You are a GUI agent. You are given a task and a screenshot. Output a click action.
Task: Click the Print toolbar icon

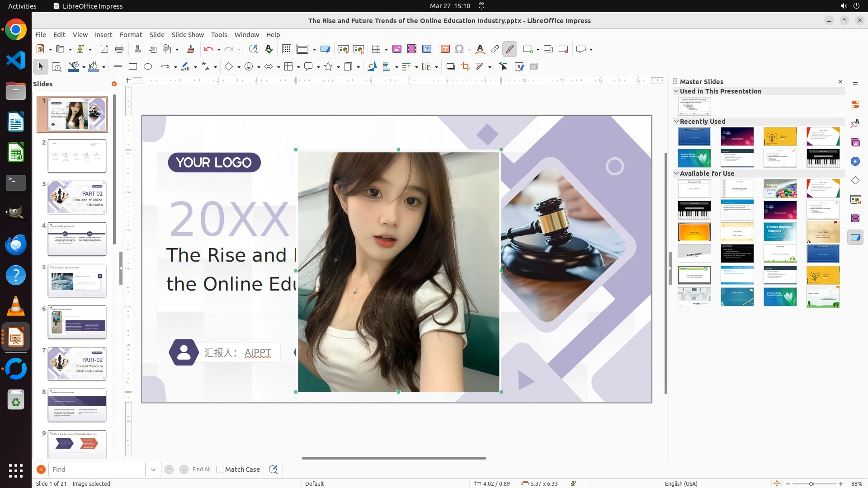point(119,49)
